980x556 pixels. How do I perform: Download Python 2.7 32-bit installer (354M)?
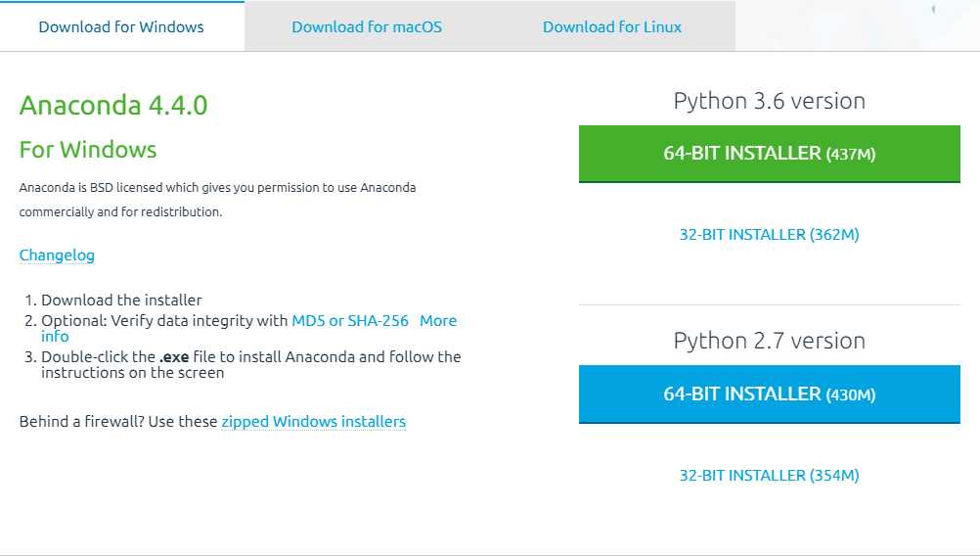[x=770, y=476]
